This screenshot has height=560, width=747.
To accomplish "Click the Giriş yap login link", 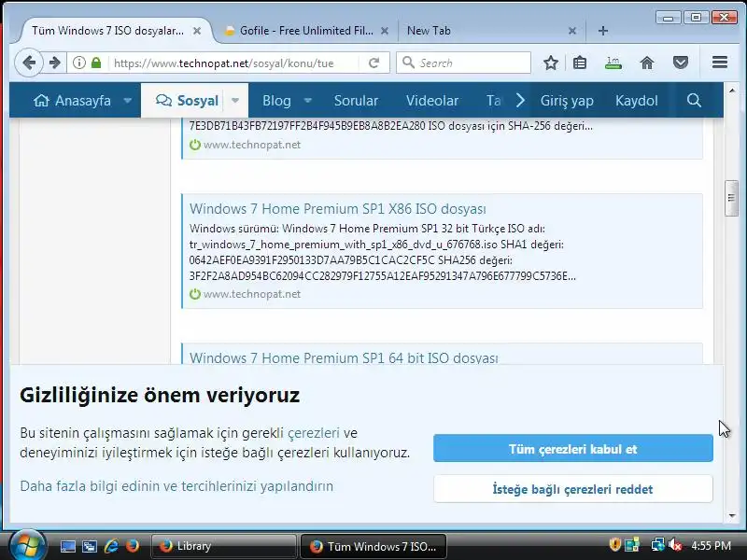I will coord(567,101).
